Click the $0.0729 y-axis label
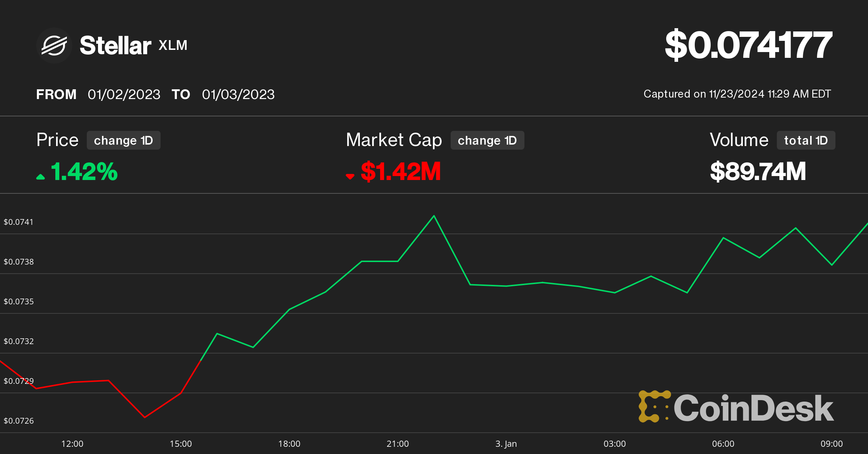This screenshot has height=454, width=868. pyautogui.click(x=18, y=381)
